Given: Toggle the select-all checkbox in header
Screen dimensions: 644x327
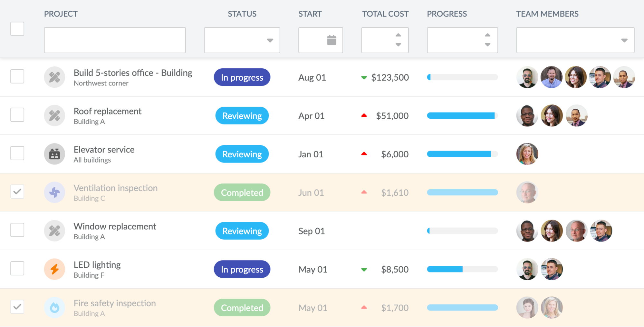Looking at the screenshot, I should pos(17,29).
